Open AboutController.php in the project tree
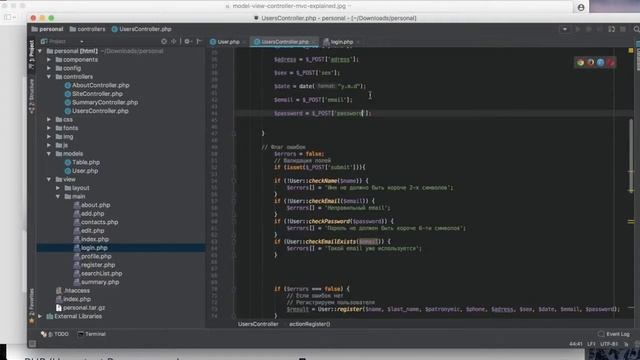 (x=97, y=85)
